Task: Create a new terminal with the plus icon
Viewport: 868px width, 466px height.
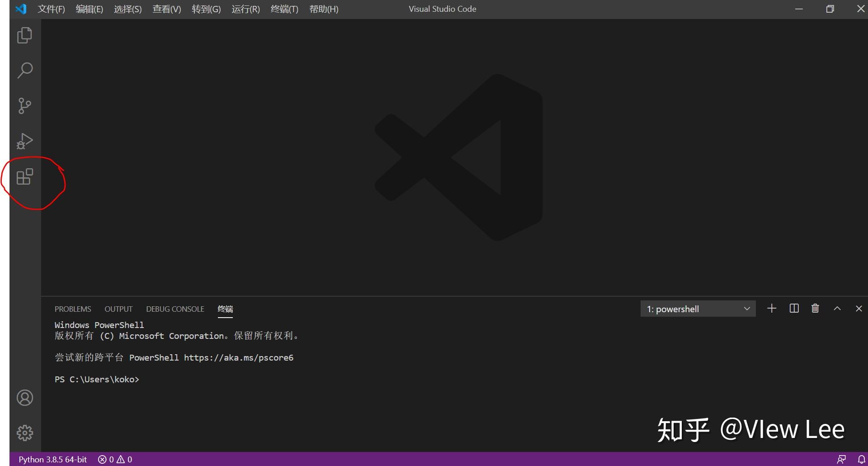Action: [x=772, y=309]
